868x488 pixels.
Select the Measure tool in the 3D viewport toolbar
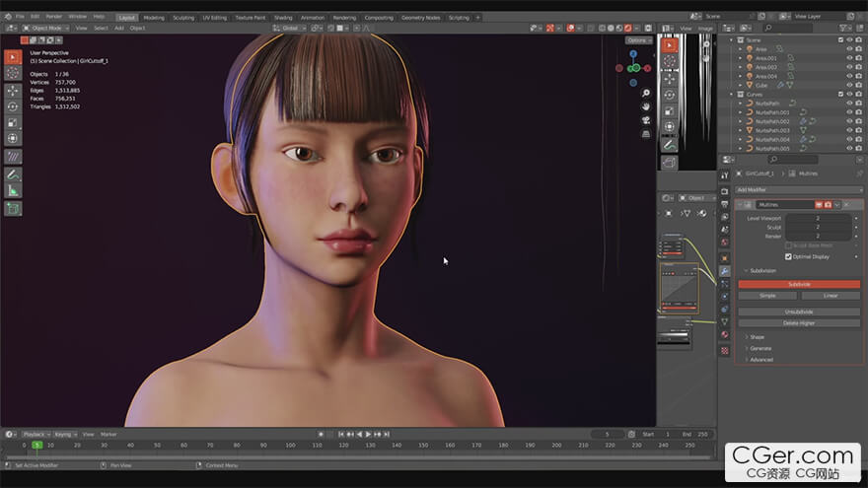(x=13, y=191)
